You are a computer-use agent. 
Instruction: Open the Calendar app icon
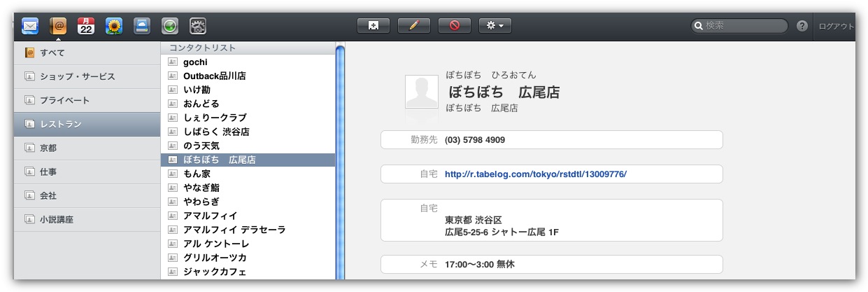pos(86,26)
